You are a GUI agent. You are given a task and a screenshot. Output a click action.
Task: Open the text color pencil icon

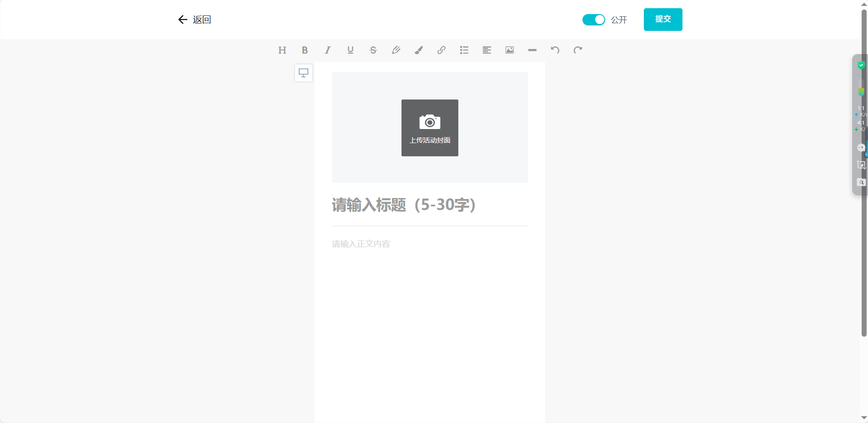click(x=396, y=50)
